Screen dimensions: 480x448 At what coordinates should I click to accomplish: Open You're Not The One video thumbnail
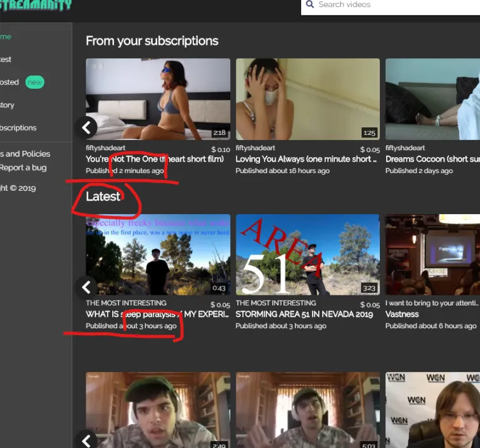158,99
